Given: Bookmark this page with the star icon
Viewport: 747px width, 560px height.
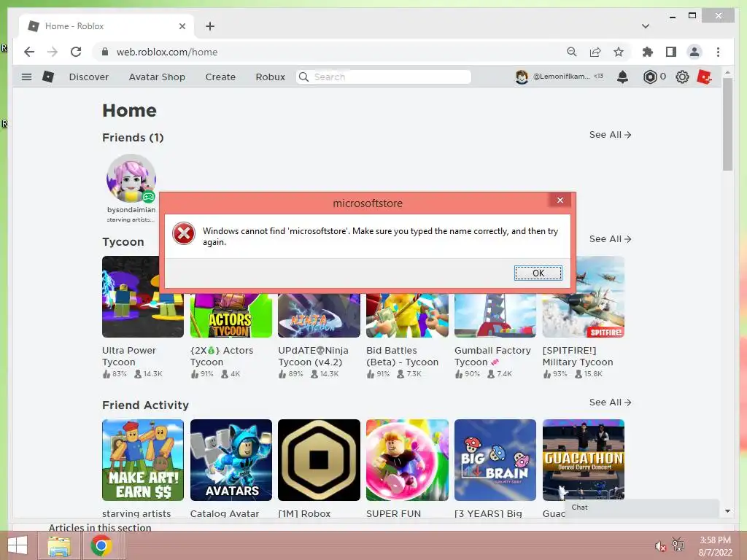Looking at the screenshot, I should [619, 52].
